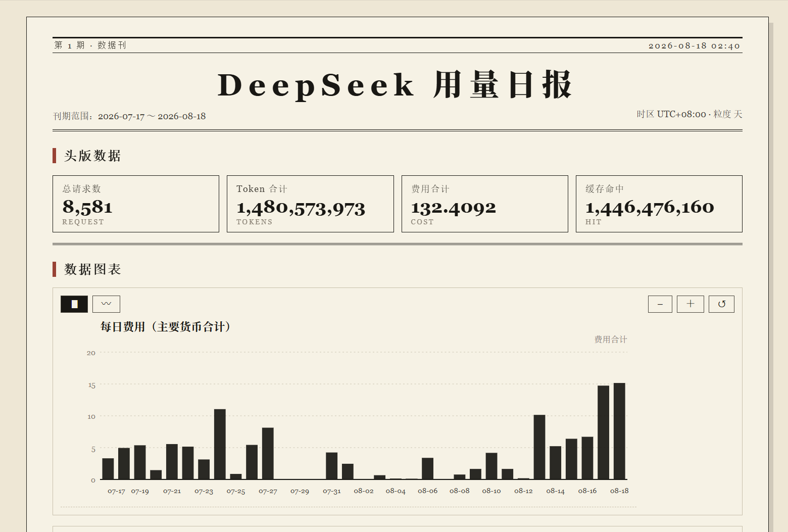
Task: Click the 08-17 cost bar
Action: (x=603, y=432)
